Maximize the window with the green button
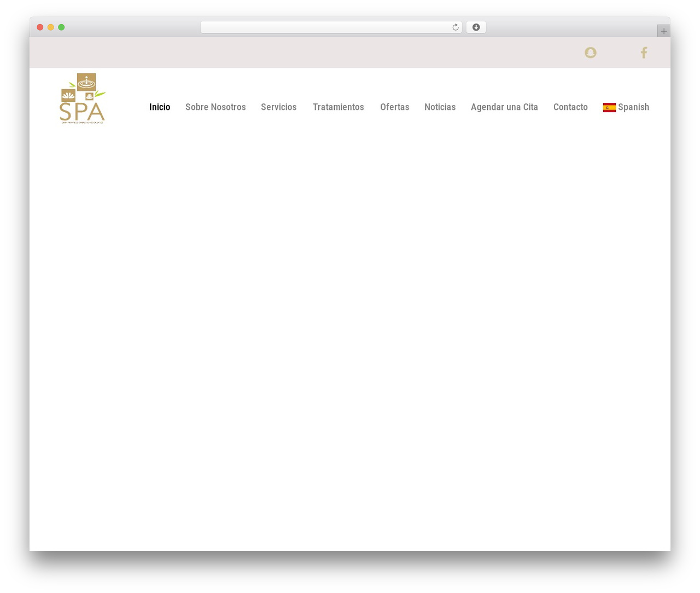This screenshot has width=700, height=593. tap(61, 27)
